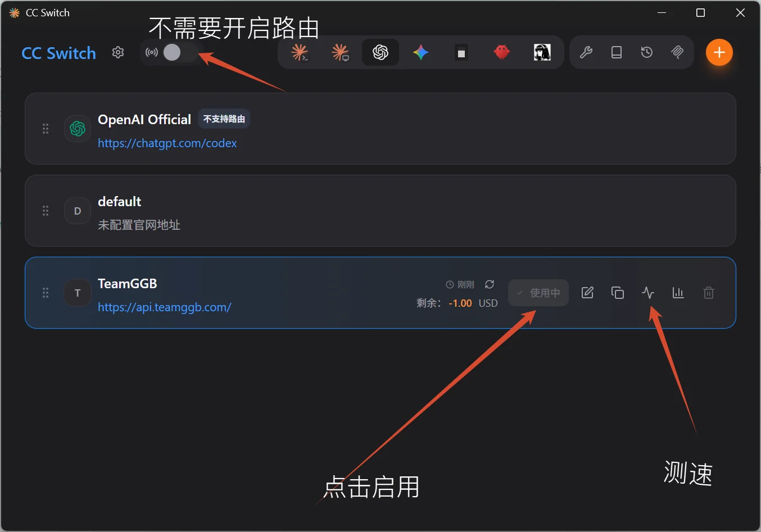Select the default provider name
The height and width of the screenshot is (532, 761).
pyautogui.click(x=119, y=202)
